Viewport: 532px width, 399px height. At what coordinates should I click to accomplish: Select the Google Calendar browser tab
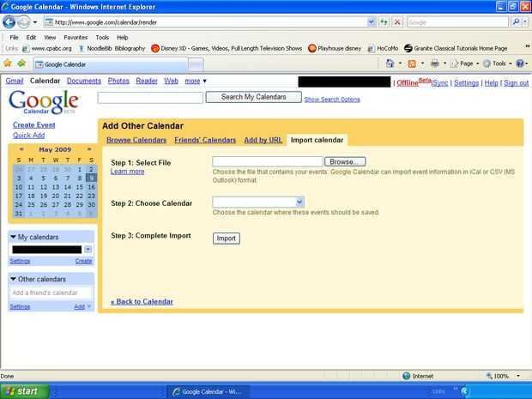111,64
